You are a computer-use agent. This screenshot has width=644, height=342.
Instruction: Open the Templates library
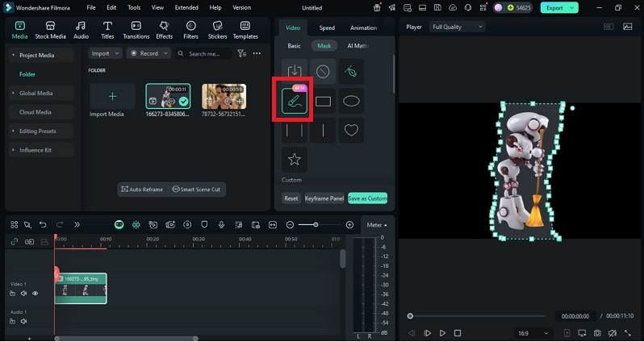tap(245, 31)
